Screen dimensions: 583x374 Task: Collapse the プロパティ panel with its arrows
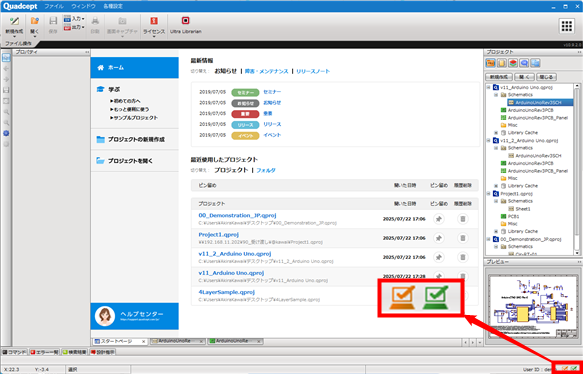pyautogui.click(x=87, y=52)
